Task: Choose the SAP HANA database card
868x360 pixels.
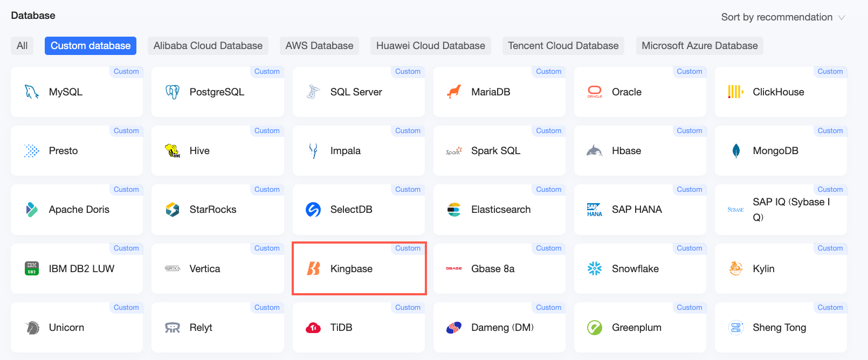Action: [640, 210]
